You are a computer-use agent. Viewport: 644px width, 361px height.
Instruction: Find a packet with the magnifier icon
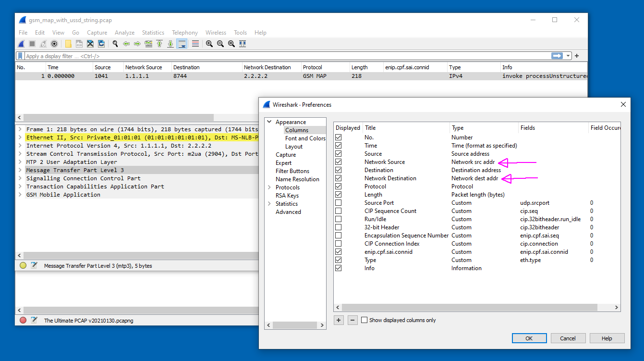pyautogui.click(x=115, y=44)
